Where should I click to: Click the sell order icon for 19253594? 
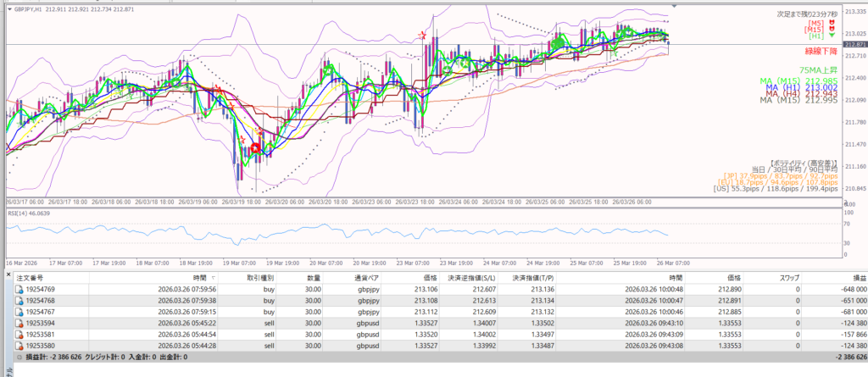click(19, 322)
